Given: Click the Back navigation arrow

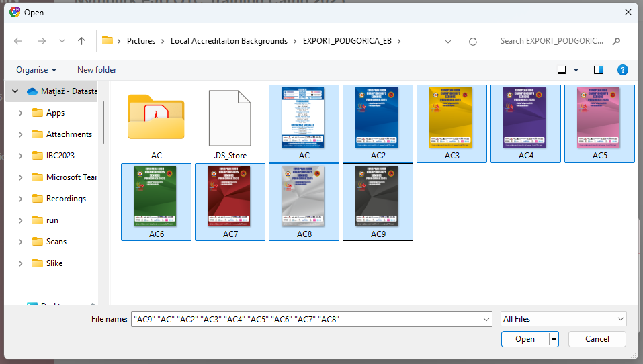Looking at the screenshot, I should click(18, 41).
